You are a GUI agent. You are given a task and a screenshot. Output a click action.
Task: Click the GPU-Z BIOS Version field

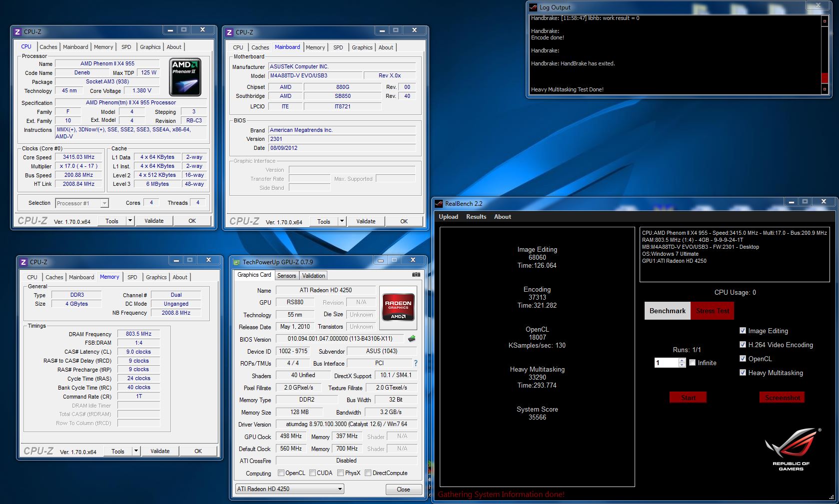(x=340, y=339)
